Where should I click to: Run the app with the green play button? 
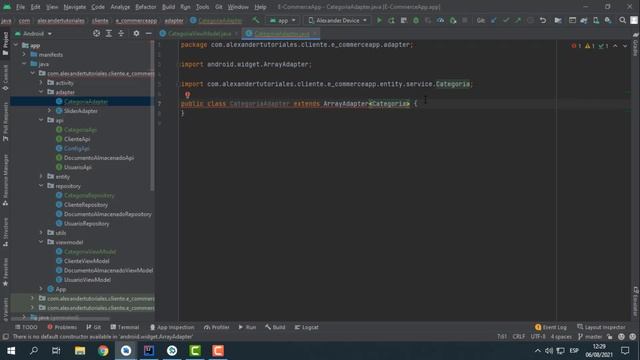(x=379, y=20)
